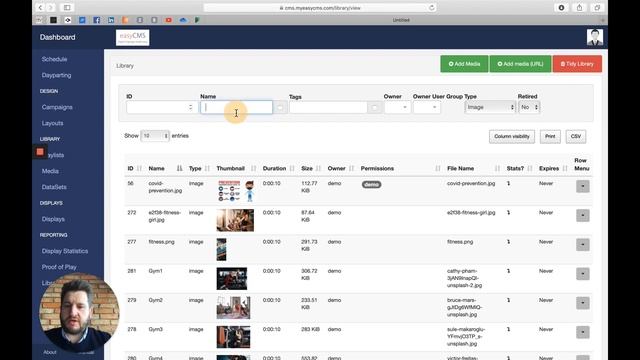Open the Gym1 image thumbnail
The width and height of the screenshot is (640, 360).
tap(232, 278)
